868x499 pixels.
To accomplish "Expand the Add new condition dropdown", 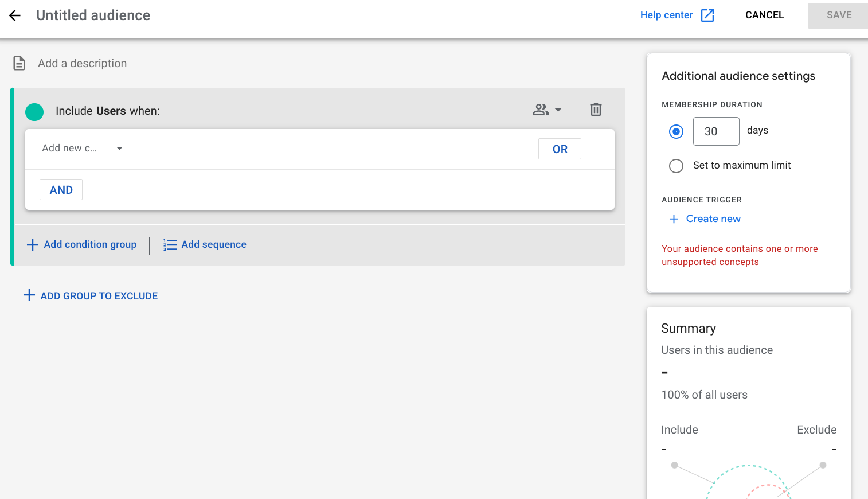I will click(81, 149).
